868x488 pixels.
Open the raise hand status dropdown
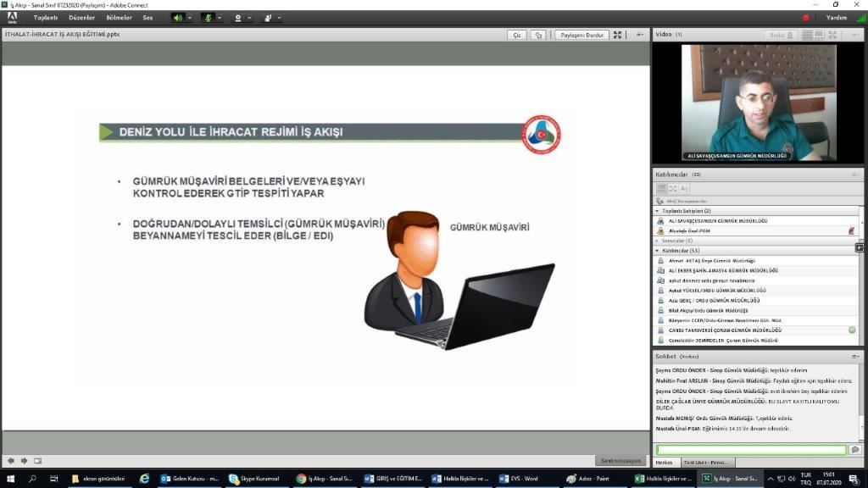280,17
